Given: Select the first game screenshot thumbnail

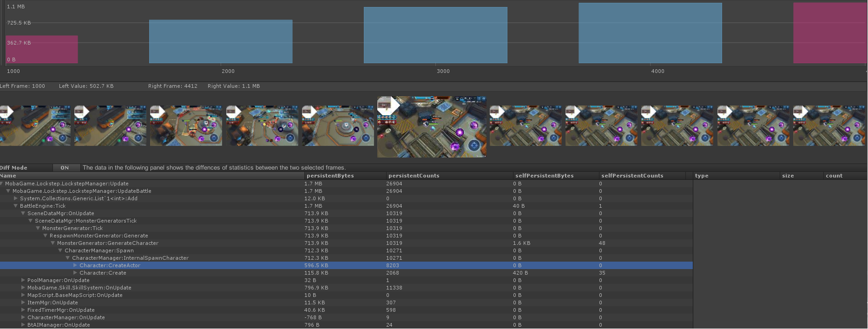Looking at the screenshot, I should (35, 125).
